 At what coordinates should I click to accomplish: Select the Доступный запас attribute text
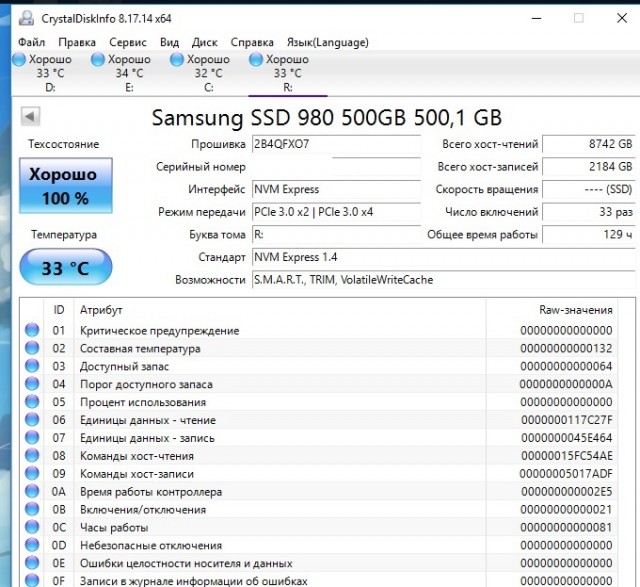[x=124, y=367]
